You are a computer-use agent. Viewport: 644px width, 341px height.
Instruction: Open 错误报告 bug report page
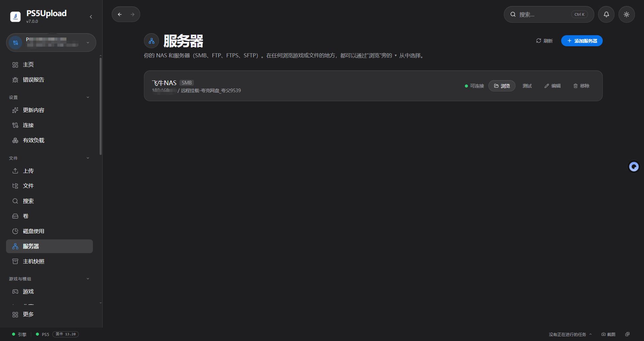[x=49, y=80]
